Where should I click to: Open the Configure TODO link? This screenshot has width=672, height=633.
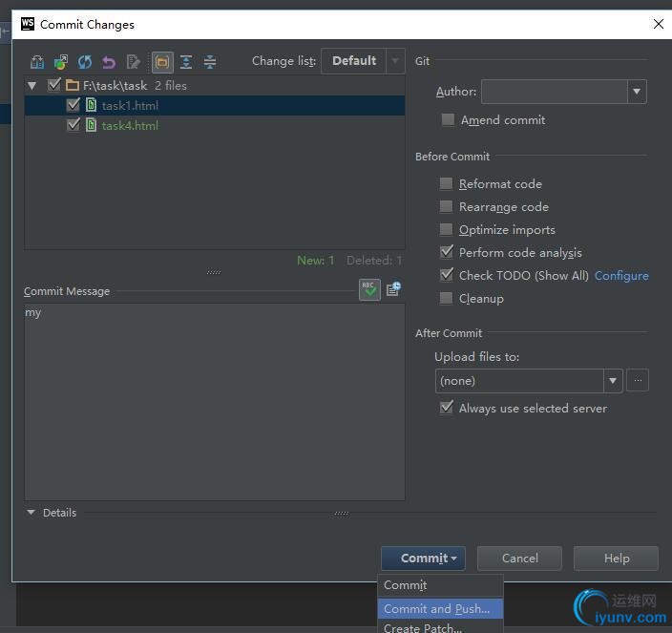[x=620, y=276]
